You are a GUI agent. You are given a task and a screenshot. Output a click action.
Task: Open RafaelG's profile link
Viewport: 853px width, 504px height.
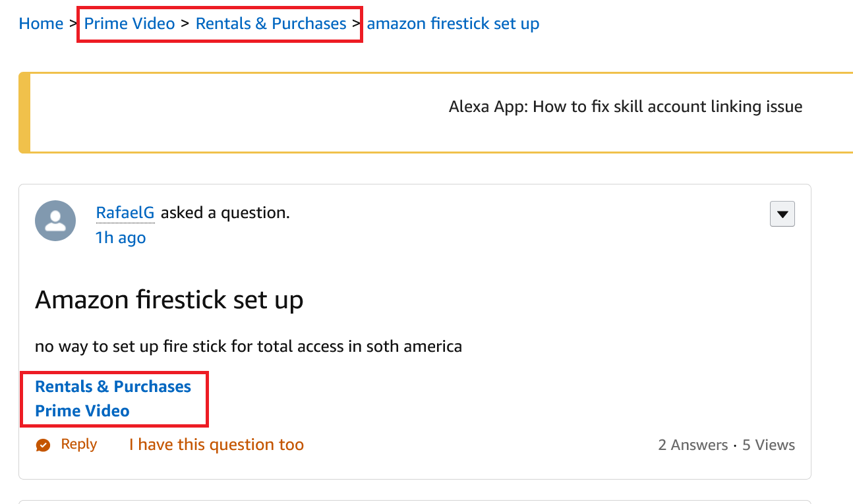tap(125, 212)
